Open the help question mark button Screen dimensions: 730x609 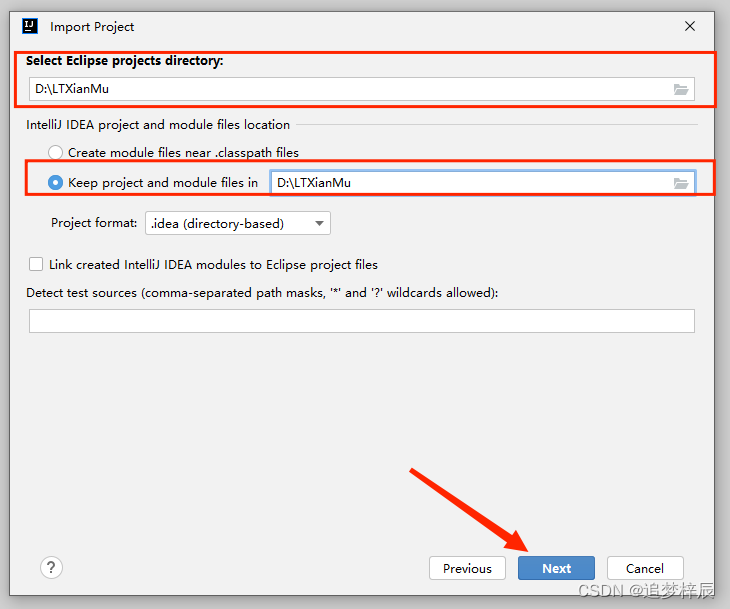(51, 568)
